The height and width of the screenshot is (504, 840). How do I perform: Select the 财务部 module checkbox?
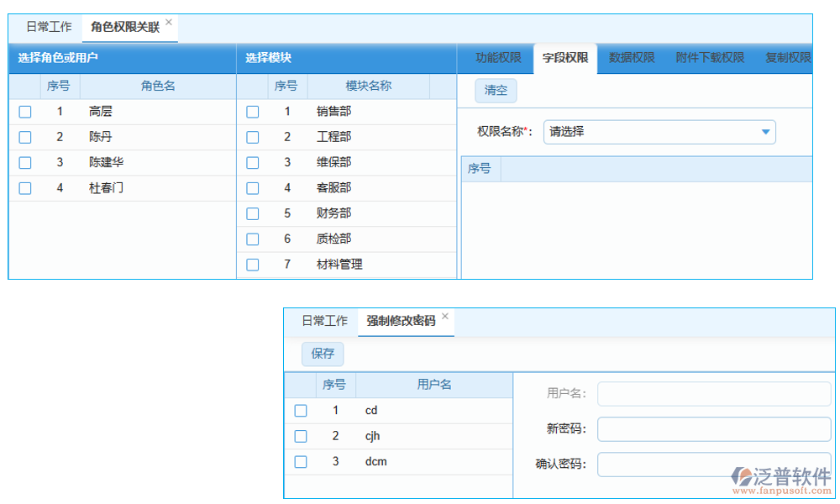coord(252,213)
